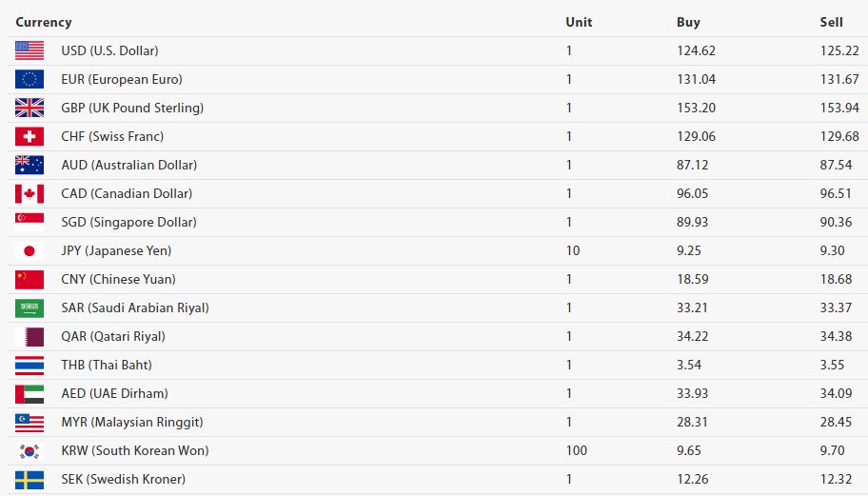
Task: Select USD (U.S. Dollar) currency name
Action: 109,50
